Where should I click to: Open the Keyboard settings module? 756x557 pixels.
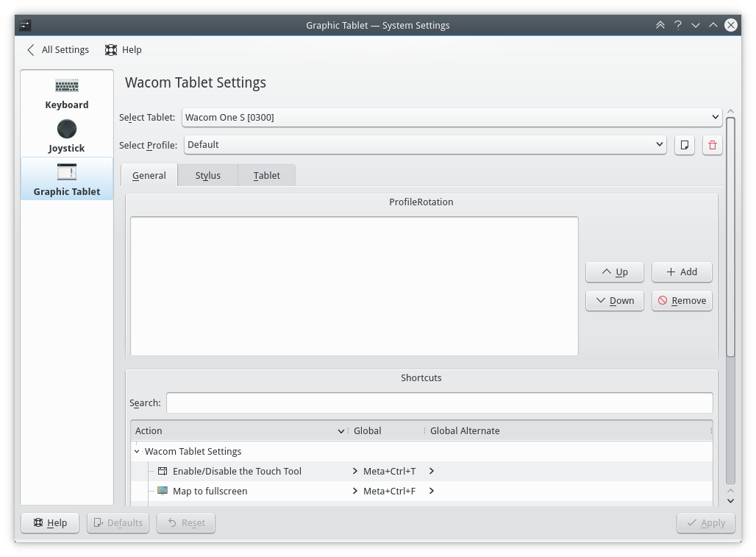(67, 93)
